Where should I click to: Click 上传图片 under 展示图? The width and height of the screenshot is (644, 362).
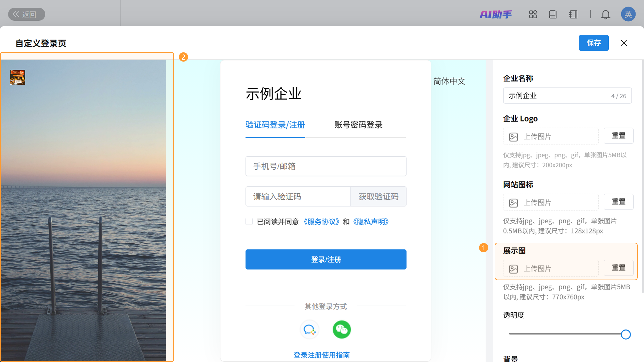coord(551,268)
